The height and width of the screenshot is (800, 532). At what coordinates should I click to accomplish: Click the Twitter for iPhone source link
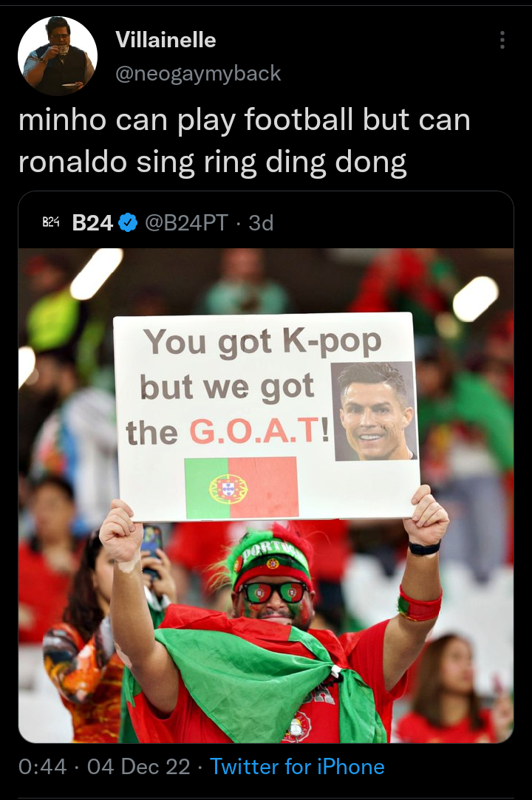coord(297,766)
